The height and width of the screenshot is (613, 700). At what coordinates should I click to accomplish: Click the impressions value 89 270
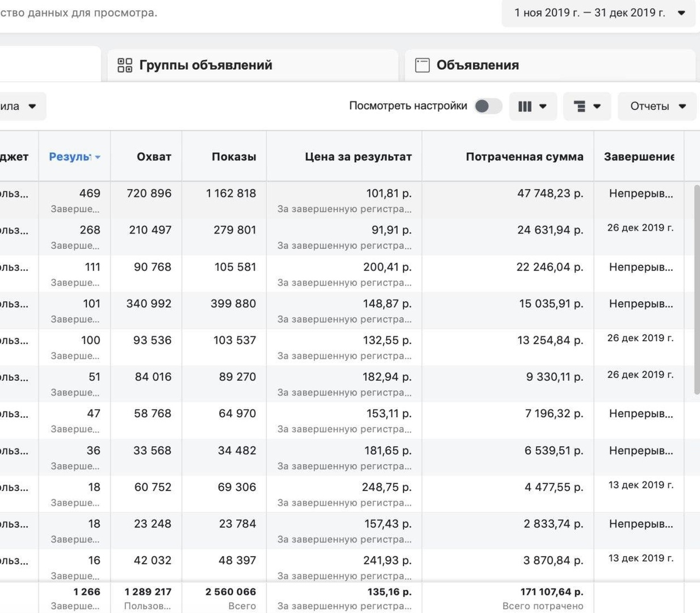click(x=237, y=377)
